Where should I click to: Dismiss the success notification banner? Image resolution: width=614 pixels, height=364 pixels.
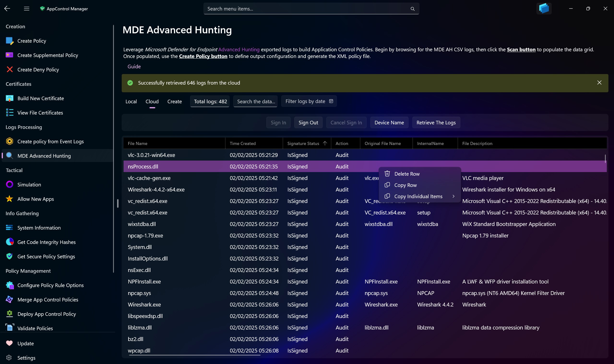(599, 83)
